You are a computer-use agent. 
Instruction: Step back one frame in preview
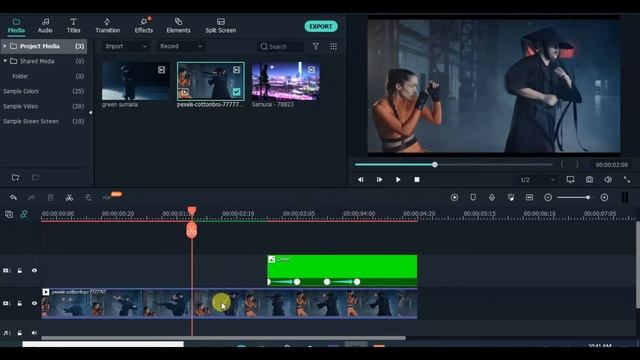[x=360, y=180]
